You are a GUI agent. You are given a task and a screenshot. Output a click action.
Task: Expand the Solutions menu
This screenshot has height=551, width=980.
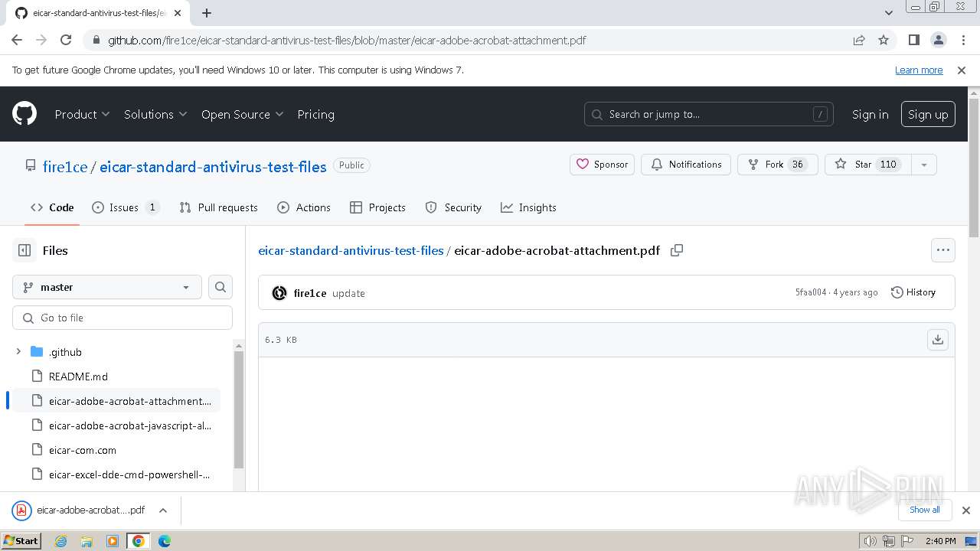[155, 114]
